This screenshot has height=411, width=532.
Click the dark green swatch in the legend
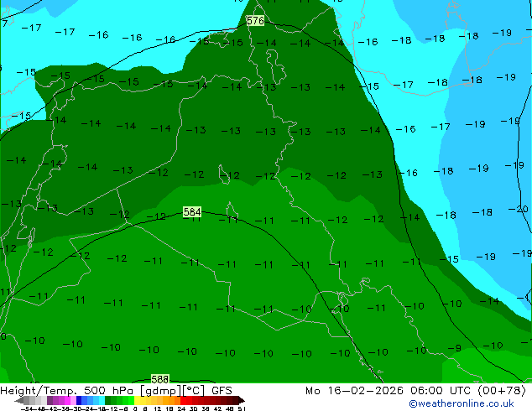(108, 400)
